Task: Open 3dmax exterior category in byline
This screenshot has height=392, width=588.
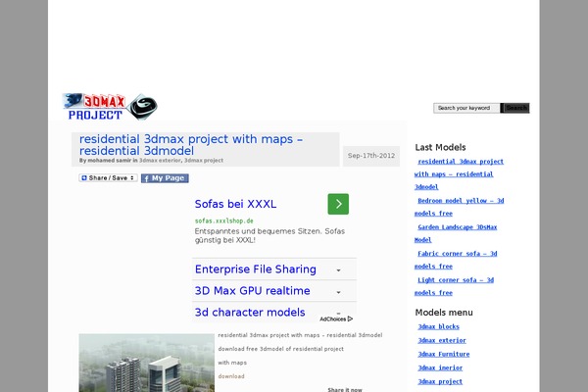Action: click(x=160, y=160)
